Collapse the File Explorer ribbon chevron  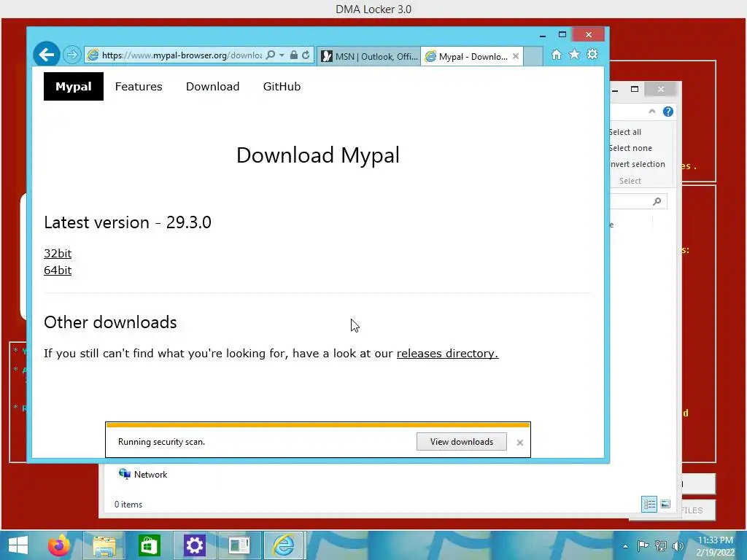pyautogui.click(x=651, y=112)
